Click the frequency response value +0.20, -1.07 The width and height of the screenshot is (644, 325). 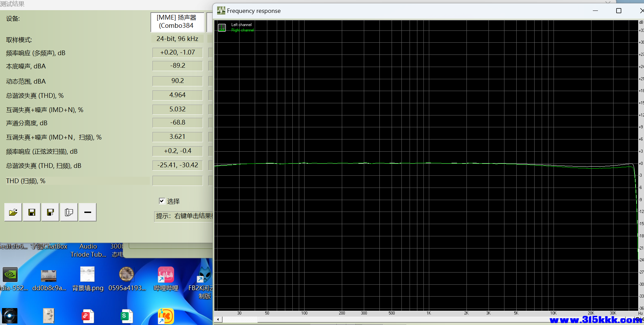(x=178, y=52)
